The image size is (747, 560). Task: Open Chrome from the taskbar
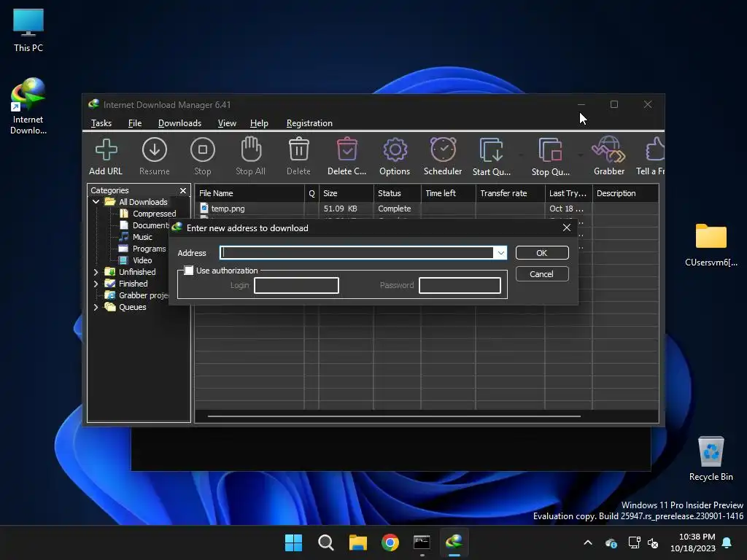coord(390,542)
